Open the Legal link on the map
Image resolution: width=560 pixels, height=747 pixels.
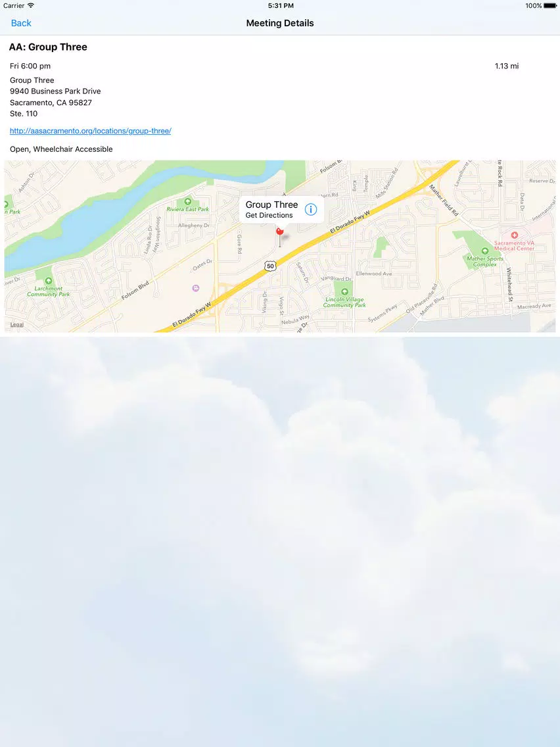coord(17,324)
